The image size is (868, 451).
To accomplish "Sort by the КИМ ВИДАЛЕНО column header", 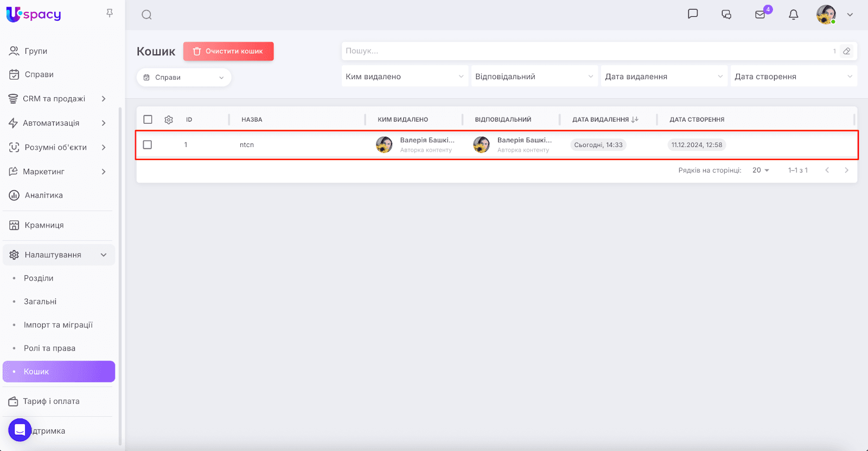I will click(x=403, y=119).
